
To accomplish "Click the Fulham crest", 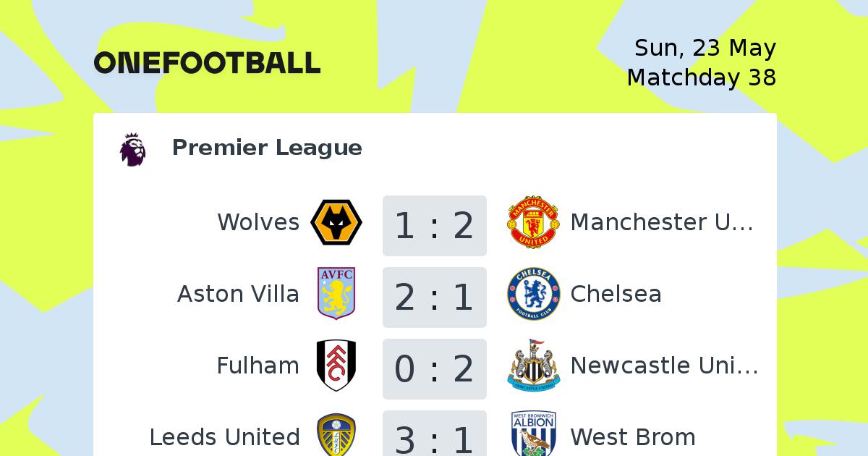I will [336, 366].
